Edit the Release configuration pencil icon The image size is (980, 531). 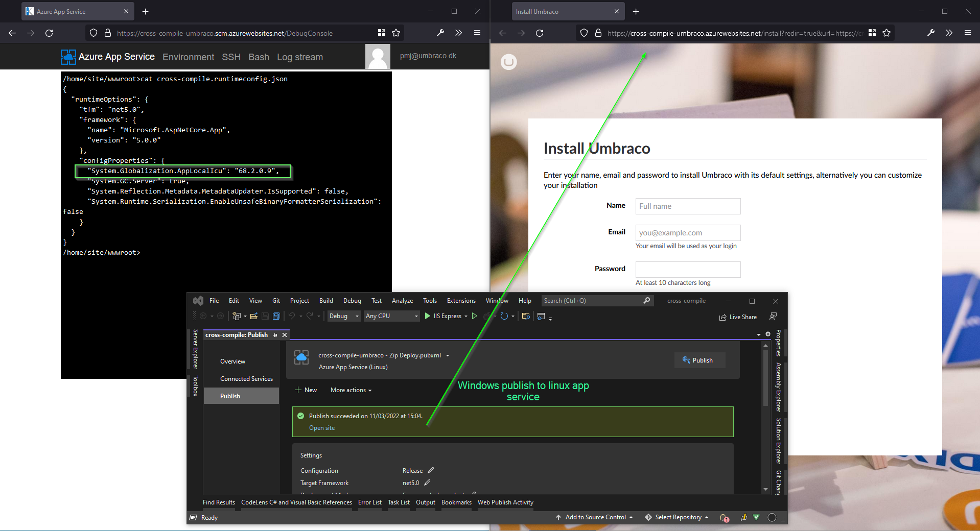[x=431, y=470]
